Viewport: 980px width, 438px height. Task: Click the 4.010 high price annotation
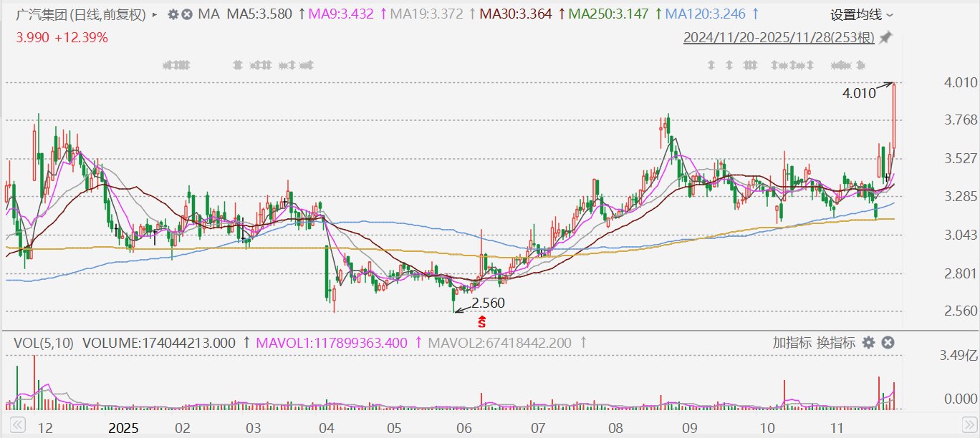point(859,93)
